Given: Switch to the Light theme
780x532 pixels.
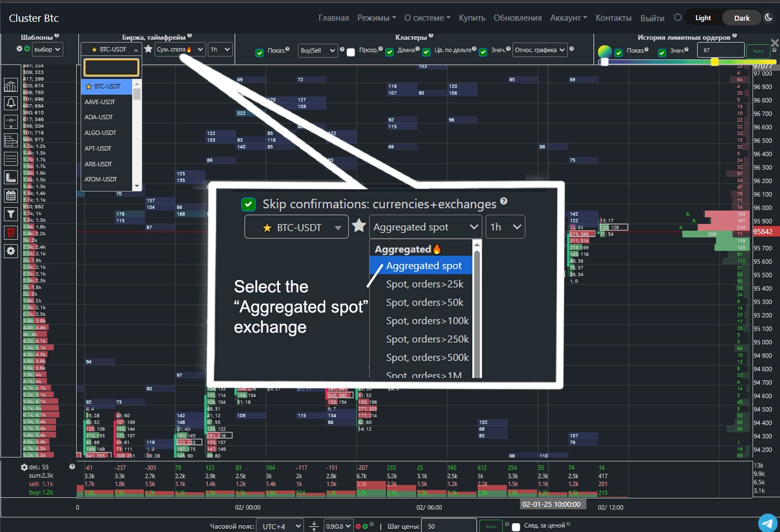Looking at the screenshot, I should (x=703, y=18).
